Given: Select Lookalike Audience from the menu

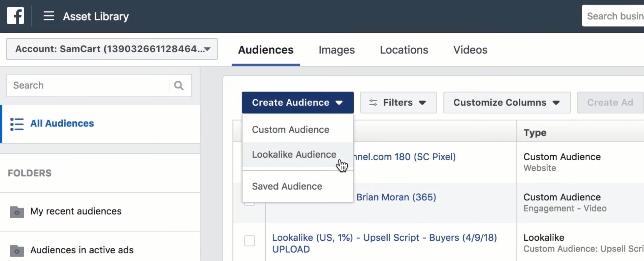Looking at the screenshot, I should point(298,154).
